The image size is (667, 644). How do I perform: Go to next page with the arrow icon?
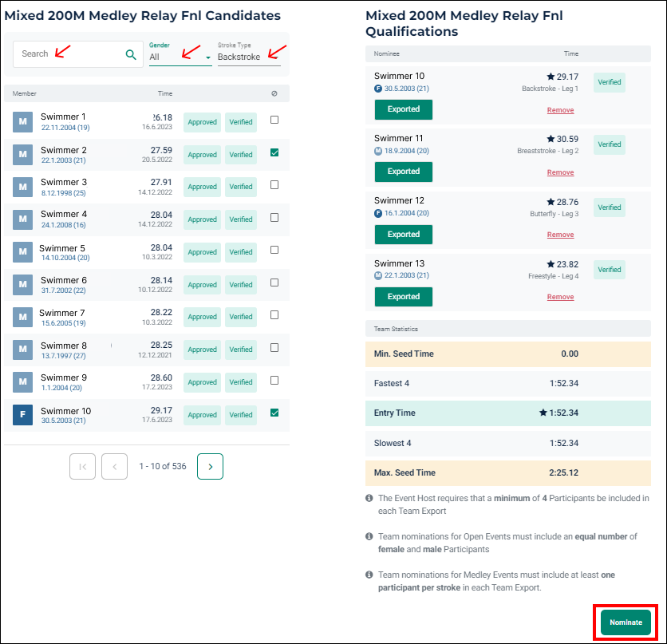pyautogui.click(x=210, y=466)
